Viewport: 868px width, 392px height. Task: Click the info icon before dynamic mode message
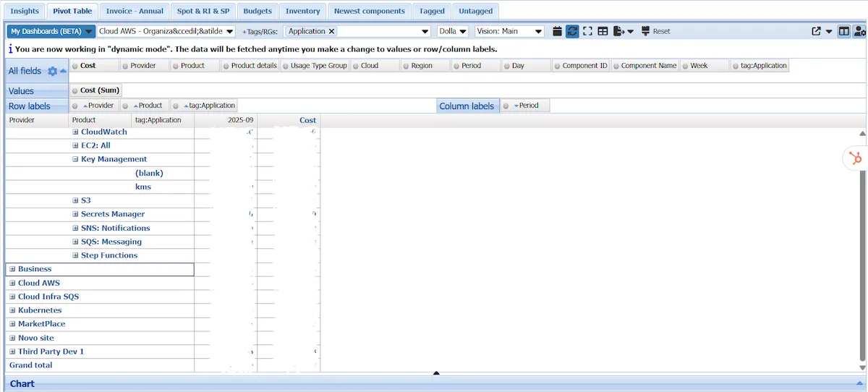(x=9, y=49)
